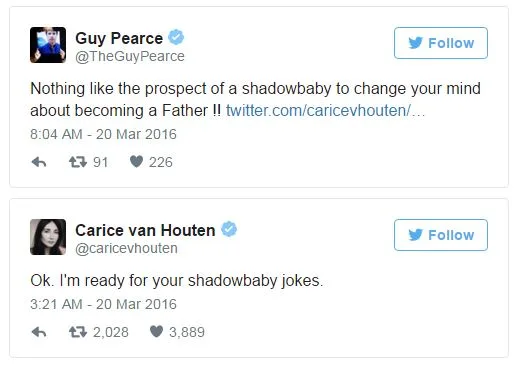
Task: Click Carice van Houten's avatar picture
Action: [48, 237]
